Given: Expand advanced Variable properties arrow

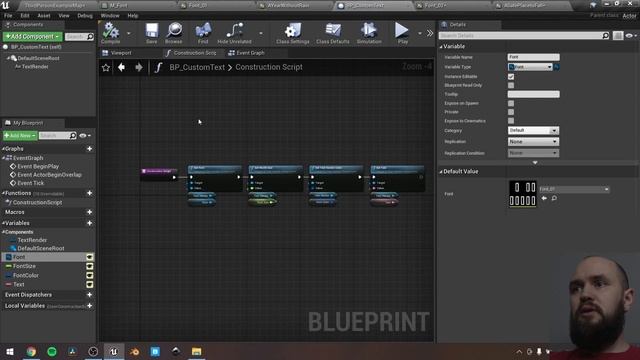Looking at the screenshot, I should [535, 162].
